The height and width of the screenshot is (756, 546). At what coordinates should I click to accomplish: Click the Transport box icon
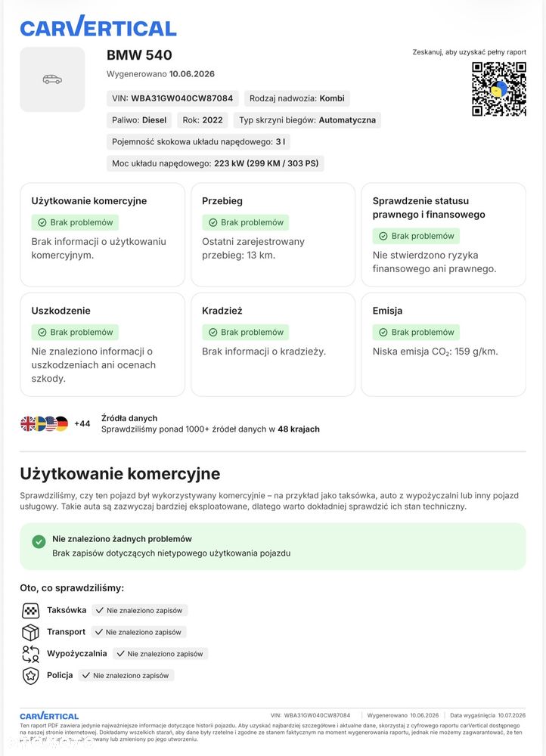[x=31, y=632]
